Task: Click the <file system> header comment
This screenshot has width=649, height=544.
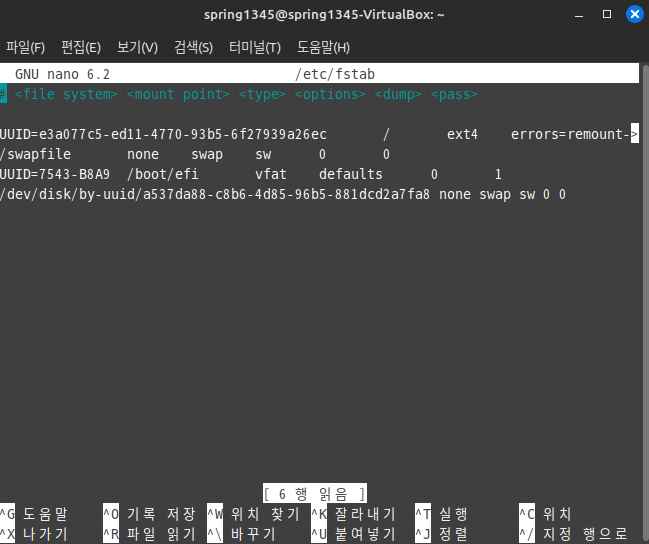Action: (x=66, y=94)
